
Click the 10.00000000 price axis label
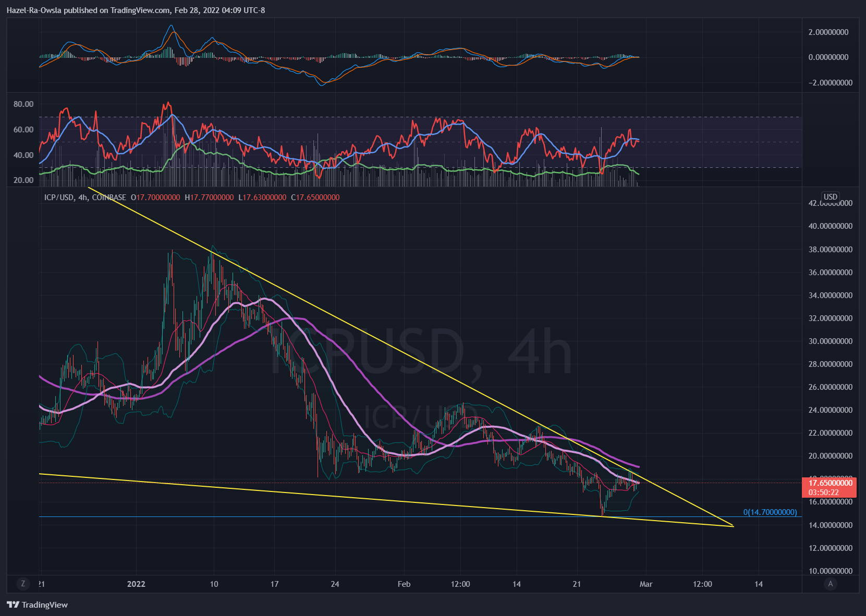click(x=831, y=571)
